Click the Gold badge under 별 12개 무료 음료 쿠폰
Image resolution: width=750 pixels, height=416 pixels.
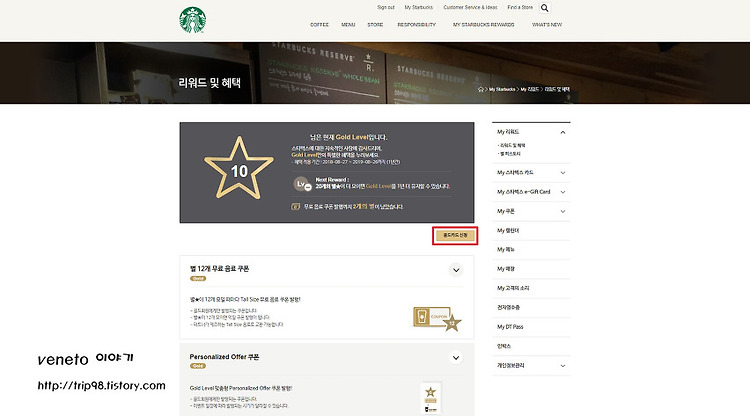click(x=198, y=278)
